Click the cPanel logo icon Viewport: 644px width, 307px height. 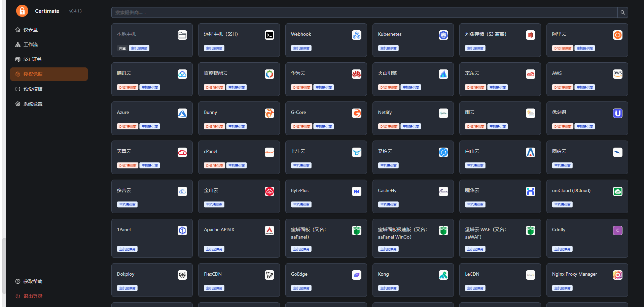point(269,152)
